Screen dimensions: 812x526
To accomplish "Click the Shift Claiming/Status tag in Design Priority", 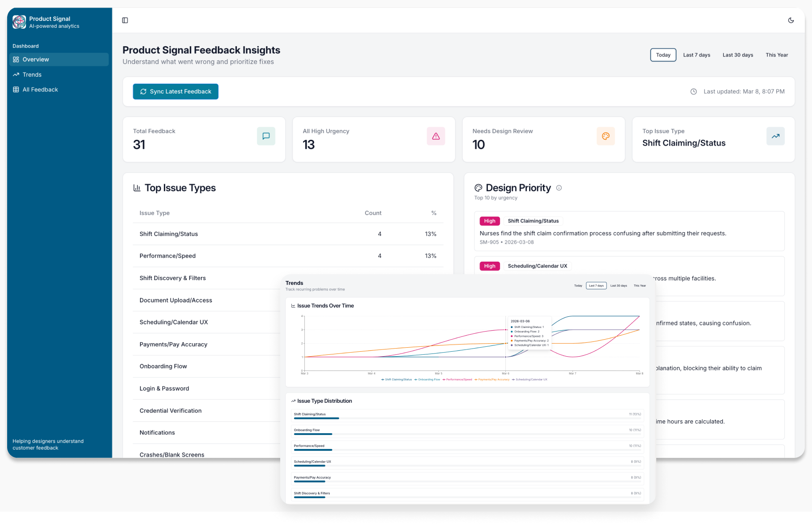I will point(533,221).
